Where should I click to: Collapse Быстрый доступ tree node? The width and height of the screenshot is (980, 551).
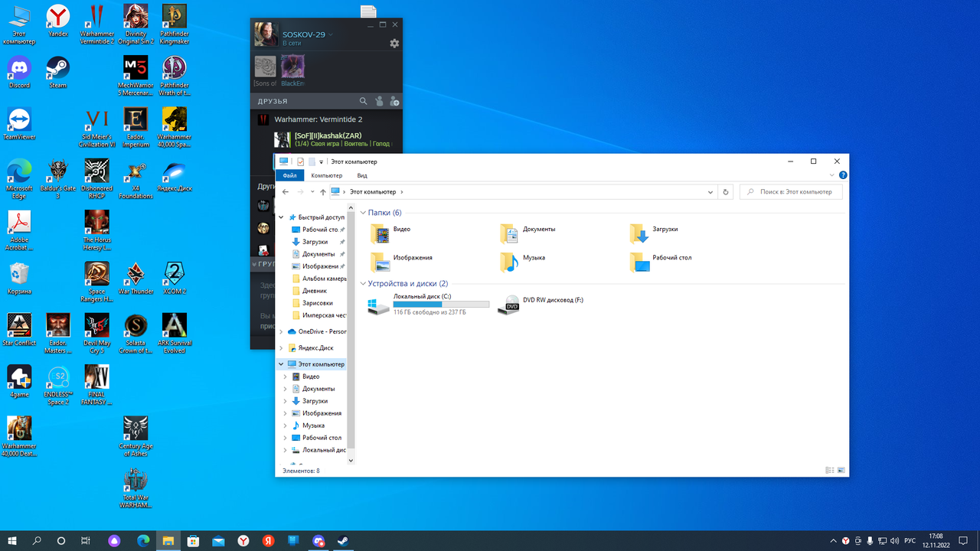tap(283, 217)
